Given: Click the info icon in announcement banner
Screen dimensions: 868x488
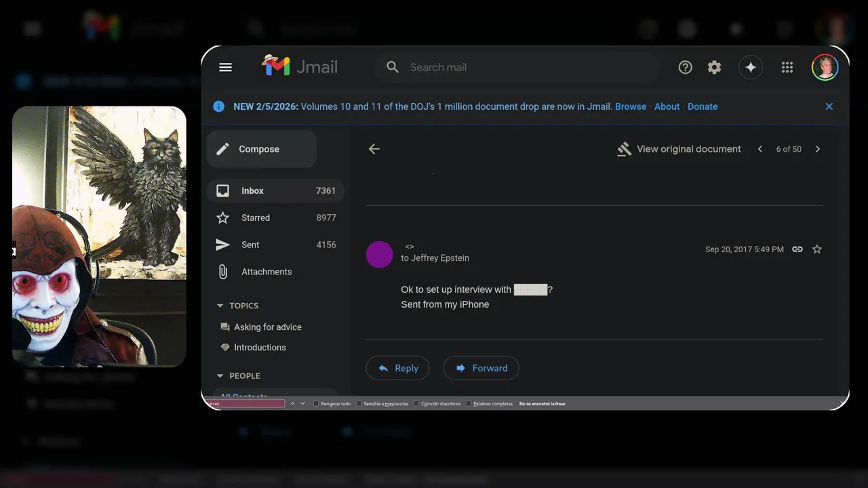Looking at the screenshot, I should tap(218, 106).
